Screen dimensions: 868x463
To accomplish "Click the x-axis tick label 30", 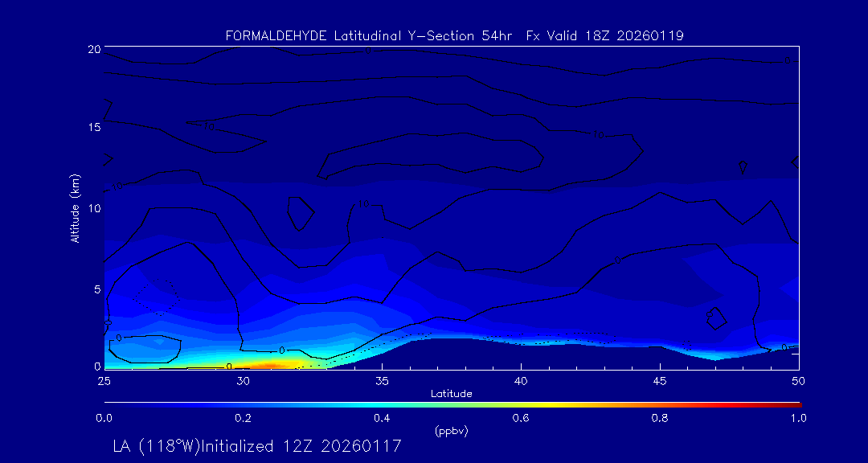I will (x=243, y=380).
